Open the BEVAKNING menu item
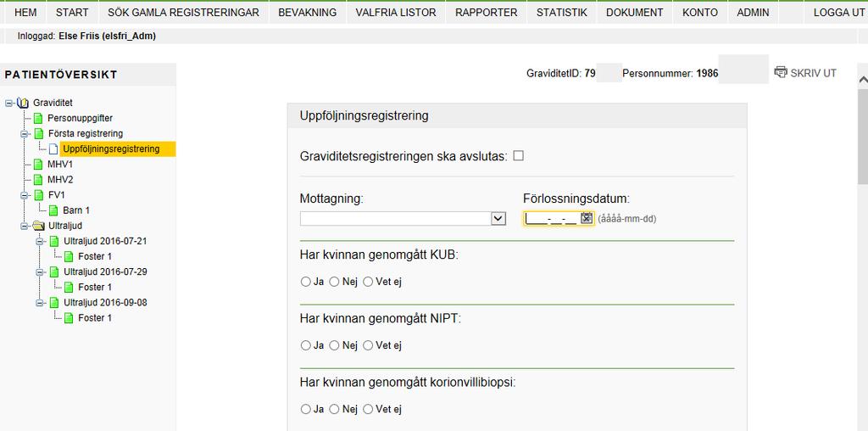The image size is (868, 431). tap(307, 12)
